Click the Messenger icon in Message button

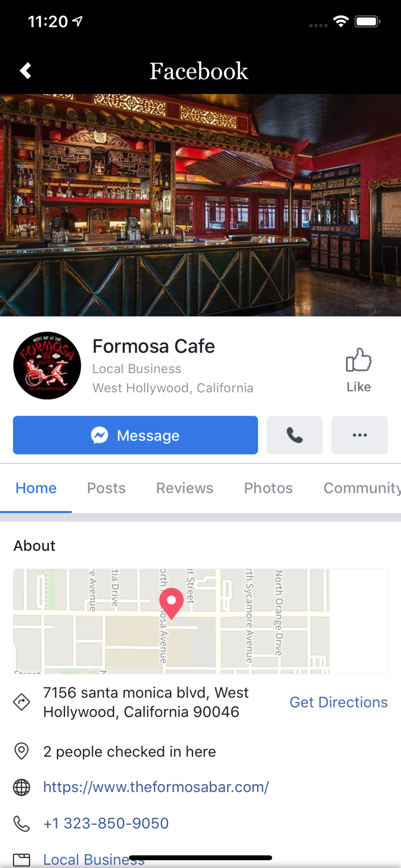click(99, 435)
